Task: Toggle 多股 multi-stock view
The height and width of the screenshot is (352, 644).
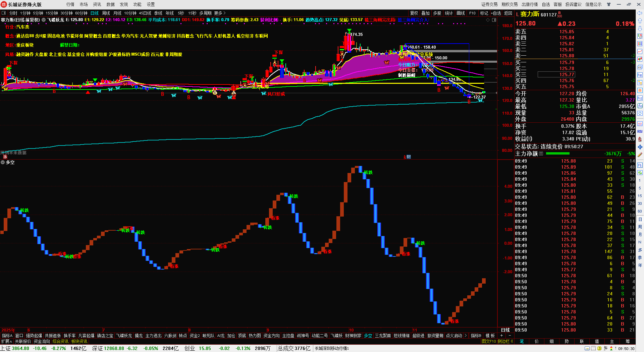Action: click(437, 13)
